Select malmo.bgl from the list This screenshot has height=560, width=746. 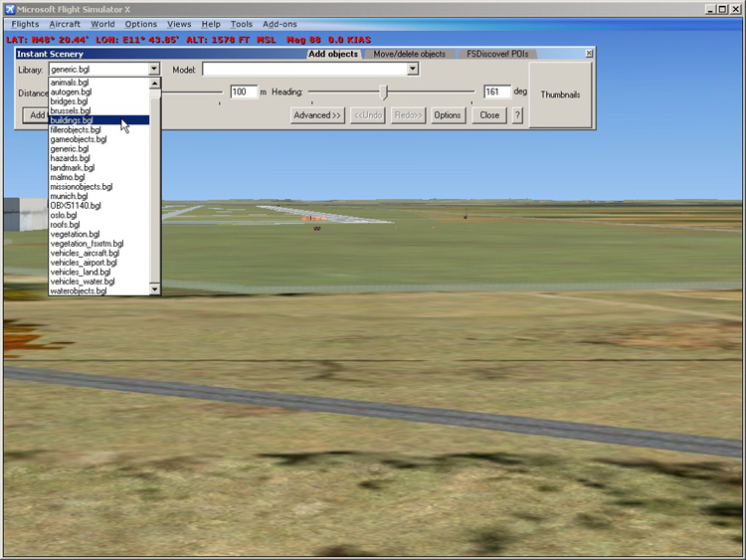click(98, 177)
